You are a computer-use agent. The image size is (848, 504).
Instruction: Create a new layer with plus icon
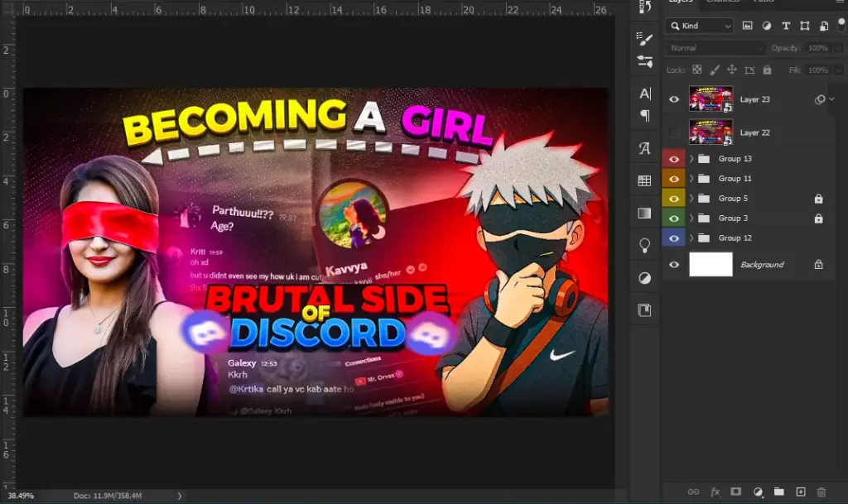801,492
